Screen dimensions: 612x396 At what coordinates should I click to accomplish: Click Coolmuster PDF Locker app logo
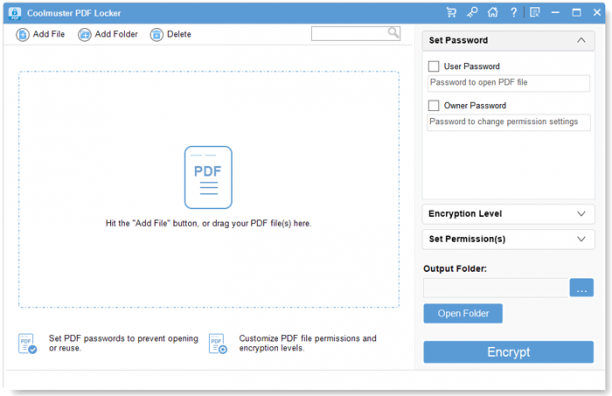pyautogui.click(x=14, y=12)
